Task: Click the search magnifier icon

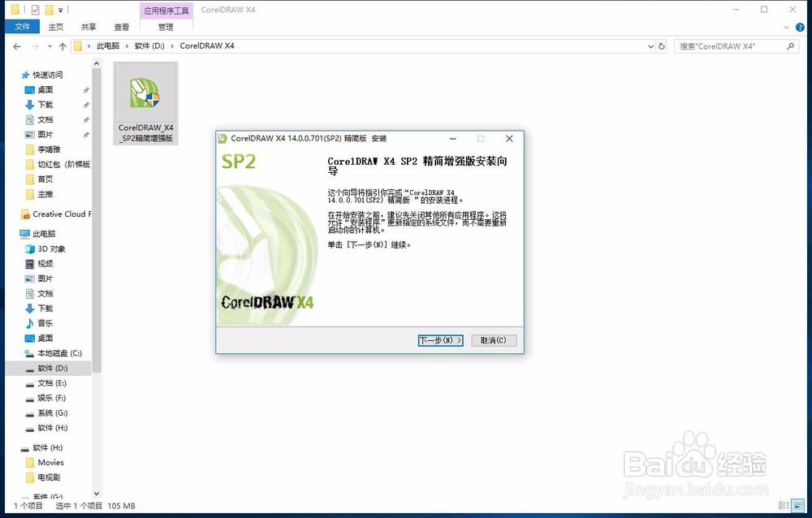Action: click(790, 46)
